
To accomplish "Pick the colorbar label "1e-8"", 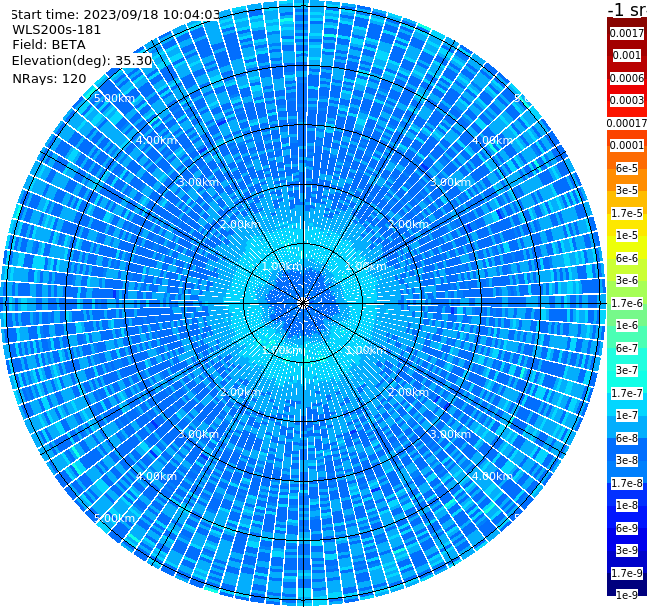I will tap(627, 505).
